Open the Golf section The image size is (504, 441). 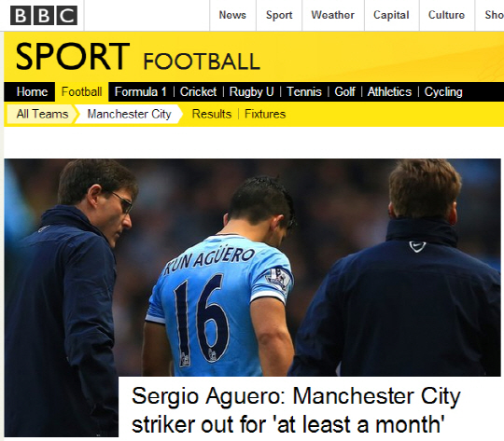point(344,92)
